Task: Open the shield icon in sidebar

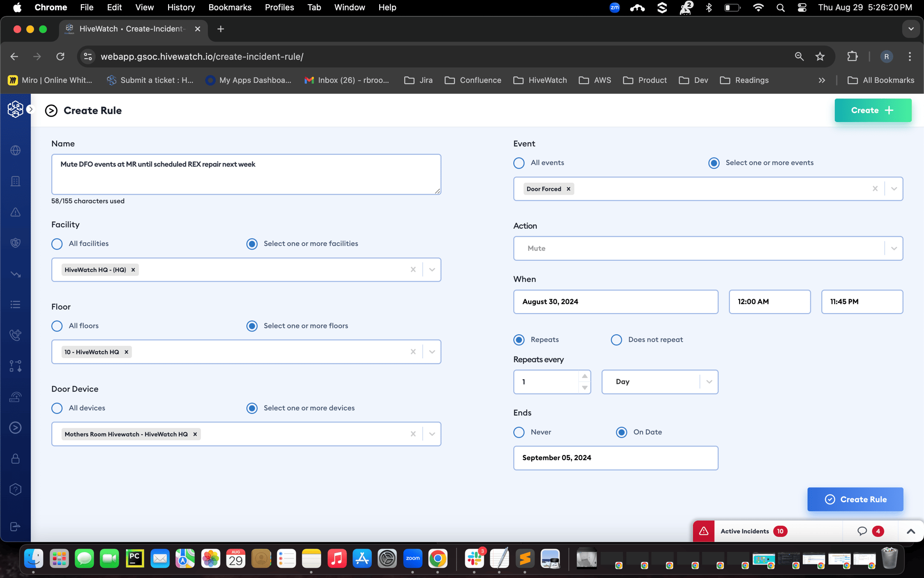Action: 15,243
